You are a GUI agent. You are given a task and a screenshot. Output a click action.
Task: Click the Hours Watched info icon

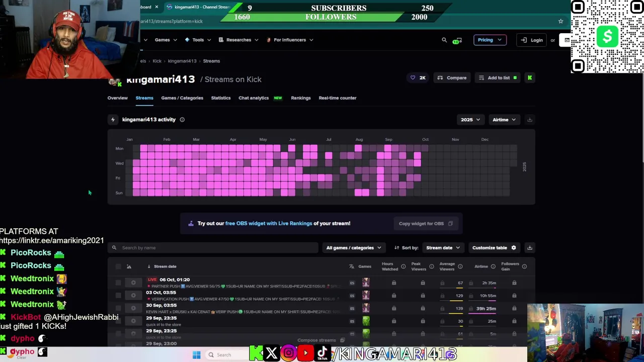coord(403,266)
